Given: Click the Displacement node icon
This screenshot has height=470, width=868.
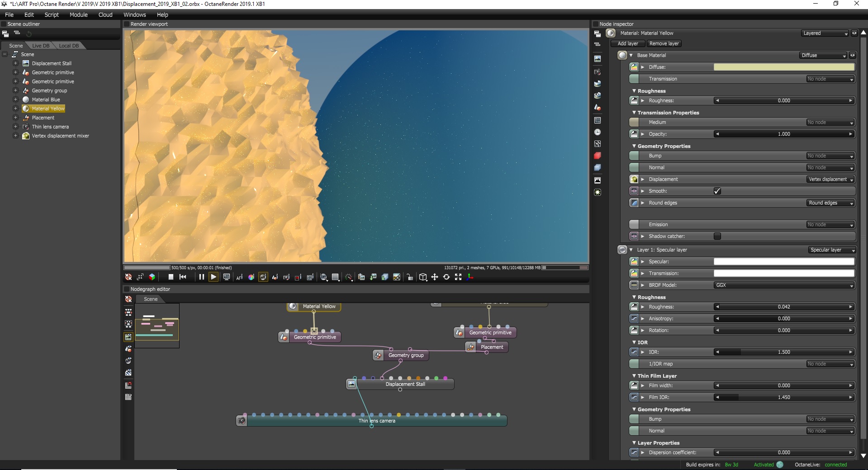Looking at the screenshot, I should coord(634,179).
